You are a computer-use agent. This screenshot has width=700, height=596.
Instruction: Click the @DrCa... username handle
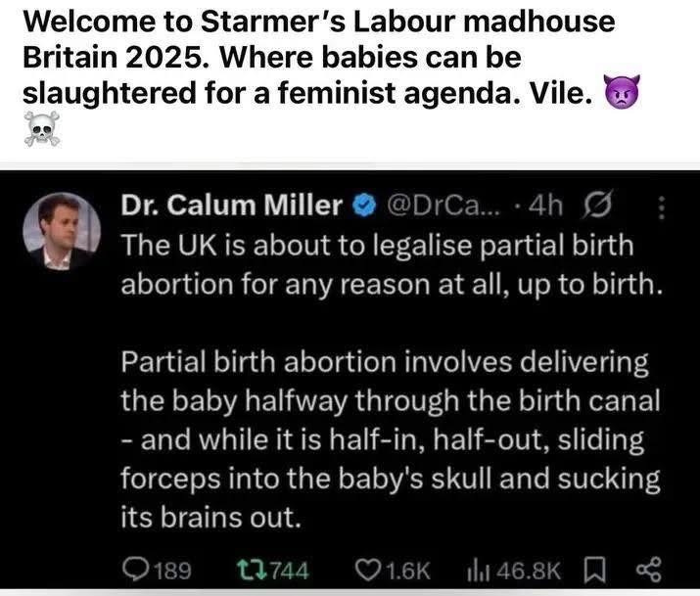pos(444,206)
